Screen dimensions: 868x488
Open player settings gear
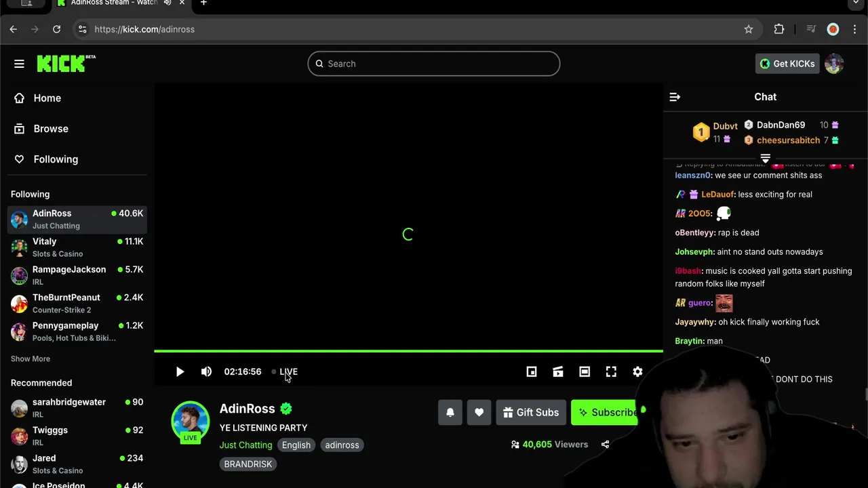pos(637,371)
